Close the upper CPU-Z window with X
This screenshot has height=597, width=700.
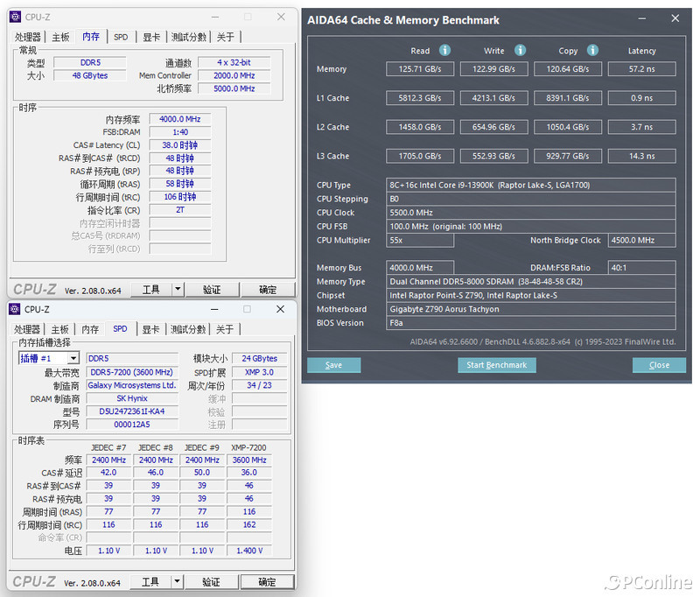(280, 17)
